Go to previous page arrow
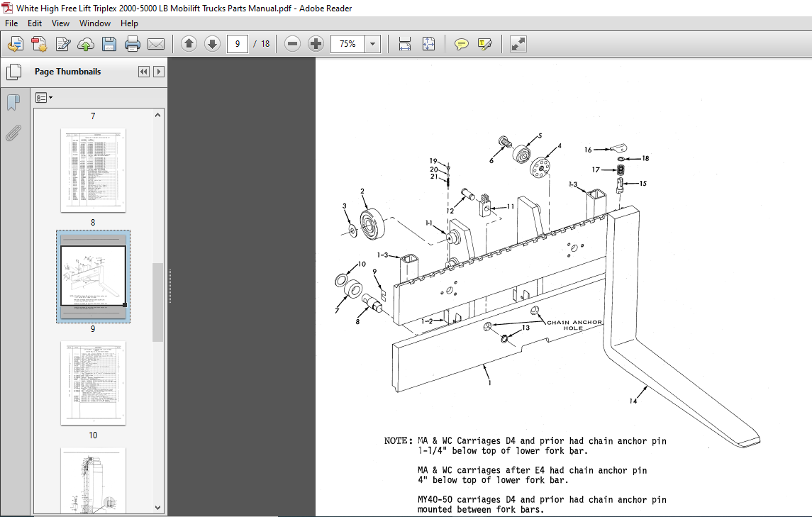 (189, 44)
